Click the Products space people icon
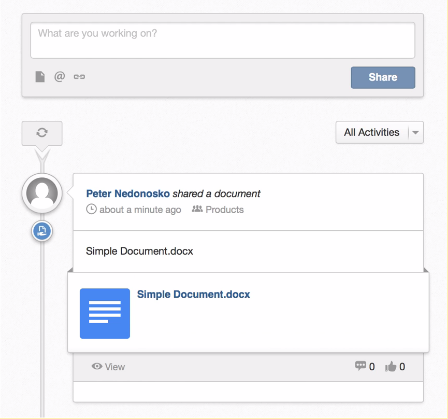Viewport: 448px width, 419px height. tap(197, 209)
